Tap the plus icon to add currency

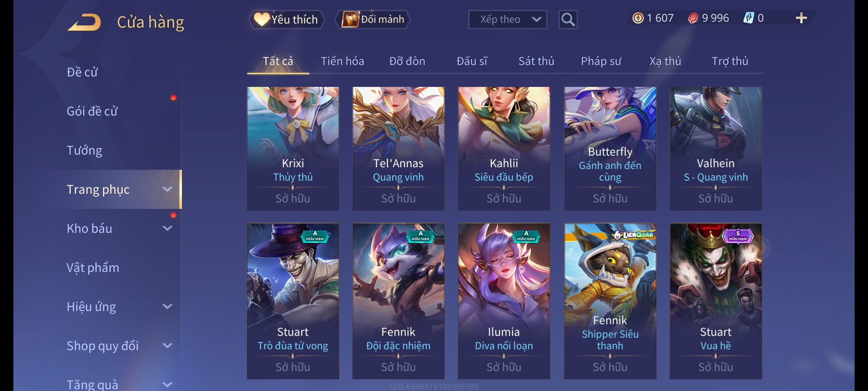tap(801, 18)
